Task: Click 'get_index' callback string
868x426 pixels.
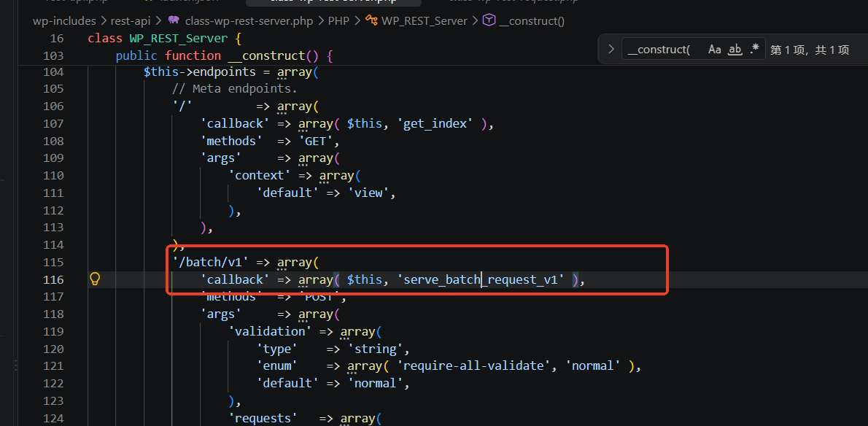Action: [x=435, y=124]
